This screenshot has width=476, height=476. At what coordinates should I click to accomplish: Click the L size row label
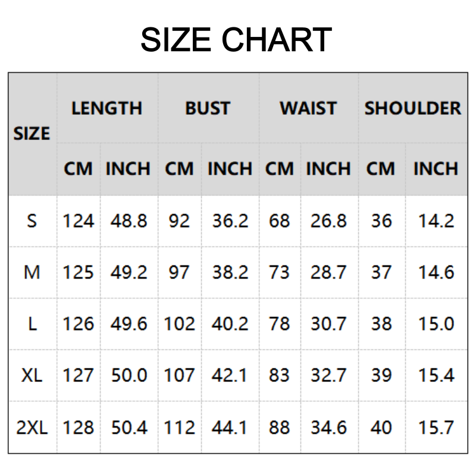[32, 324]
